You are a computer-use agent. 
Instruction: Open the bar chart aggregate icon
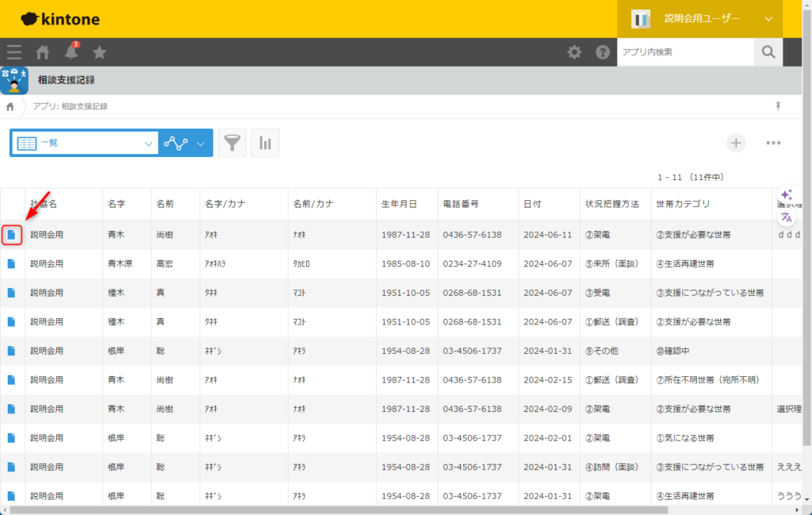pyautogui.click(x=265, y=143)
